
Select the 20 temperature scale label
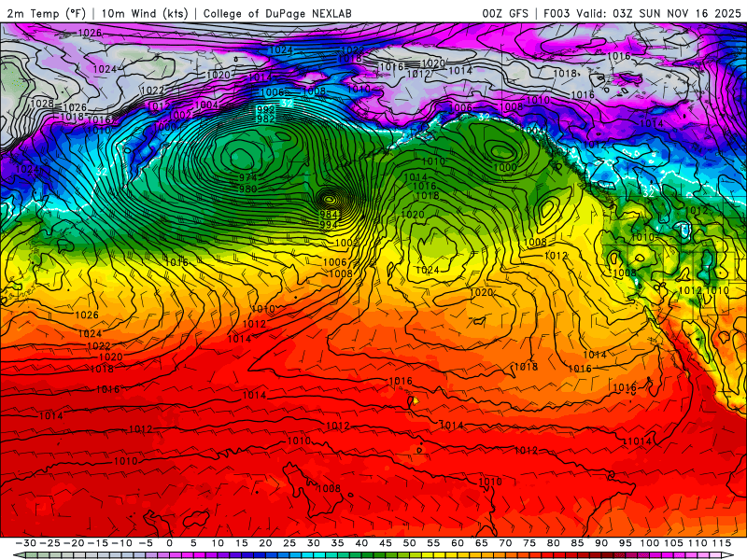coord(265,543)
